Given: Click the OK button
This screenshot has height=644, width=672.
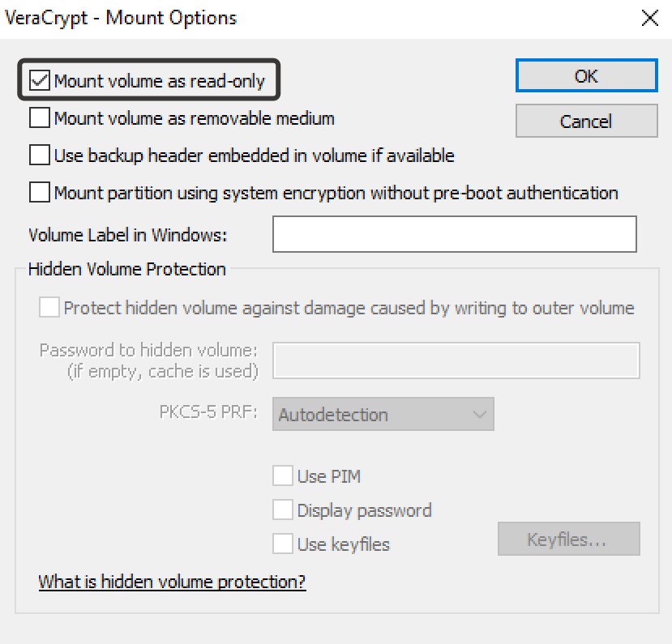Looking at the screenshot, I should click(x=585, y=76).
